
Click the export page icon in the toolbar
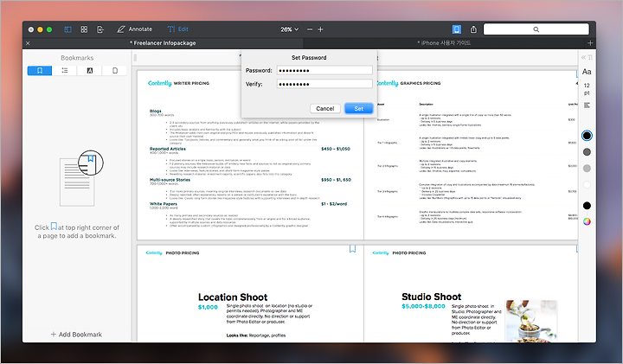pyautogui.click(x=100, y=29)
